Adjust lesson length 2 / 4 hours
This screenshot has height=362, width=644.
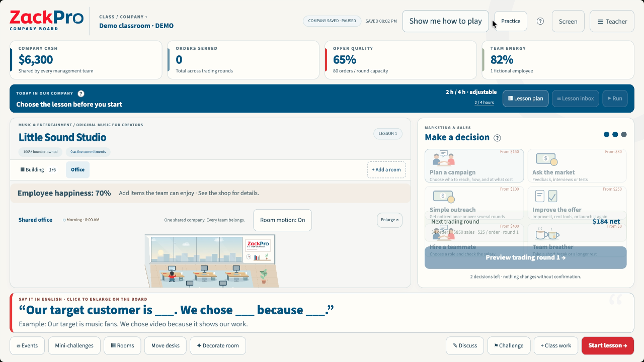(484, 103)
